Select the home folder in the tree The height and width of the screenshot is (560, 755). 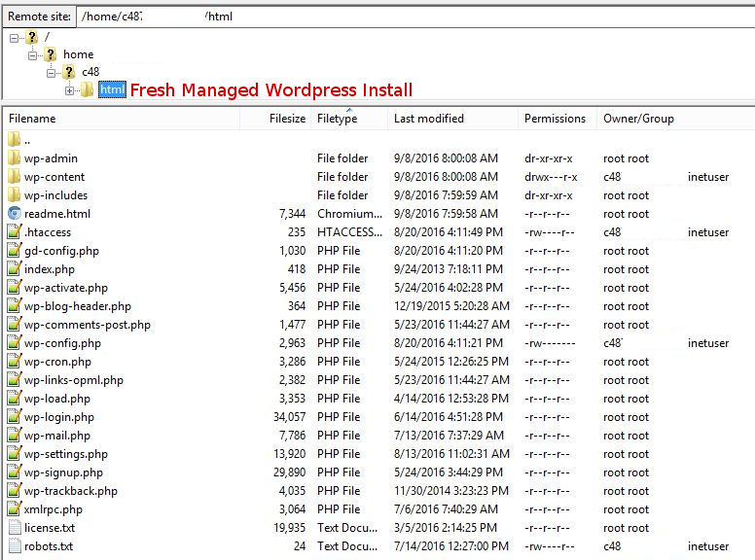[79, 54]
